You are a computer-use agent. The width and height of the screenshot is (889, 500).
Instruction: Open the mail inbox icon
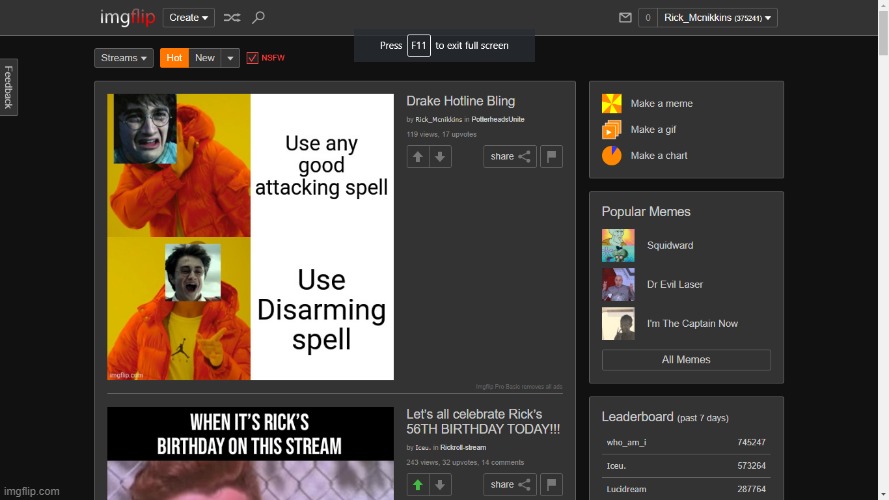pos(625,18)
